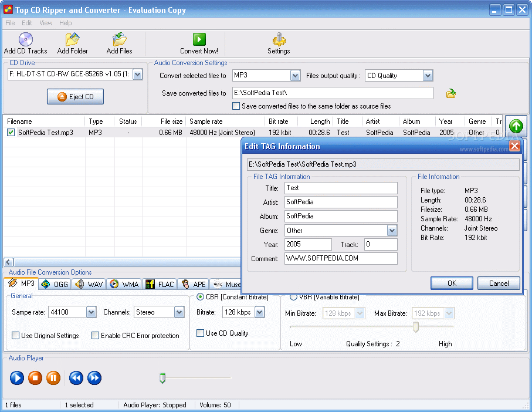
Task: Click the Audio Player volume slider thumb
Action: (162, 378)
